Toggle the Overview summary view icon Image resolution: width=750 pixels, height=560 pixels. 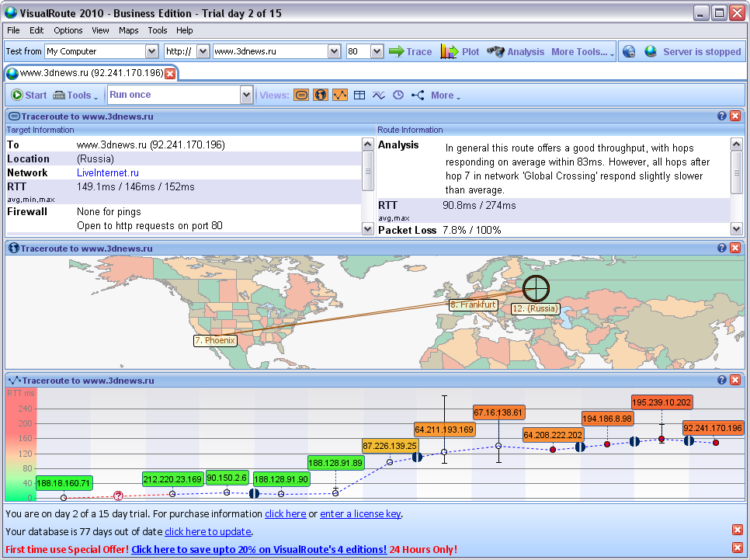tap(301, 96)
